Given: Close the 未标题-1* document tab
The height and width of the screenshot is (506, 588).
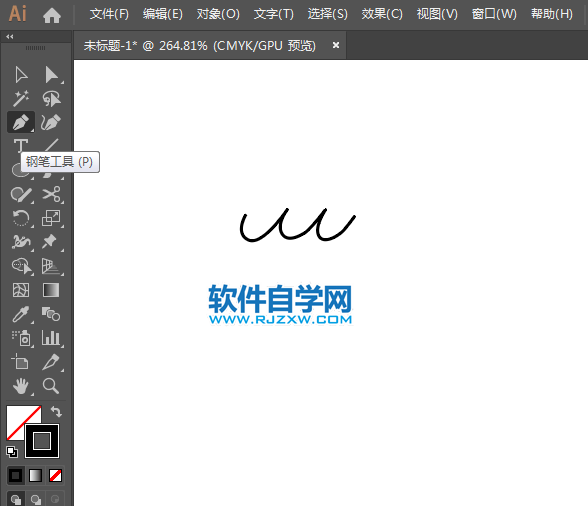Looking at the screenshot, I should pyautogui.click(x=336, y=45).
